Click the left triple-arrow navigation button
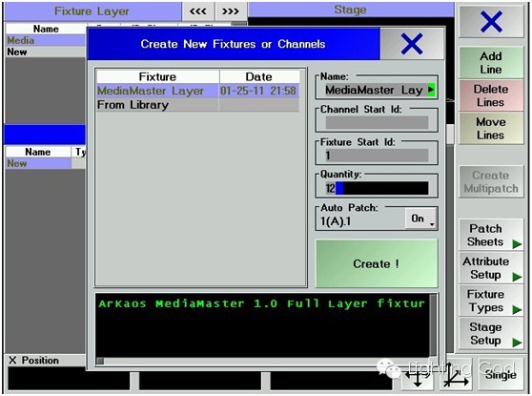Image resolution: width=532 pixels, height=396 pixels. (198, 11)
